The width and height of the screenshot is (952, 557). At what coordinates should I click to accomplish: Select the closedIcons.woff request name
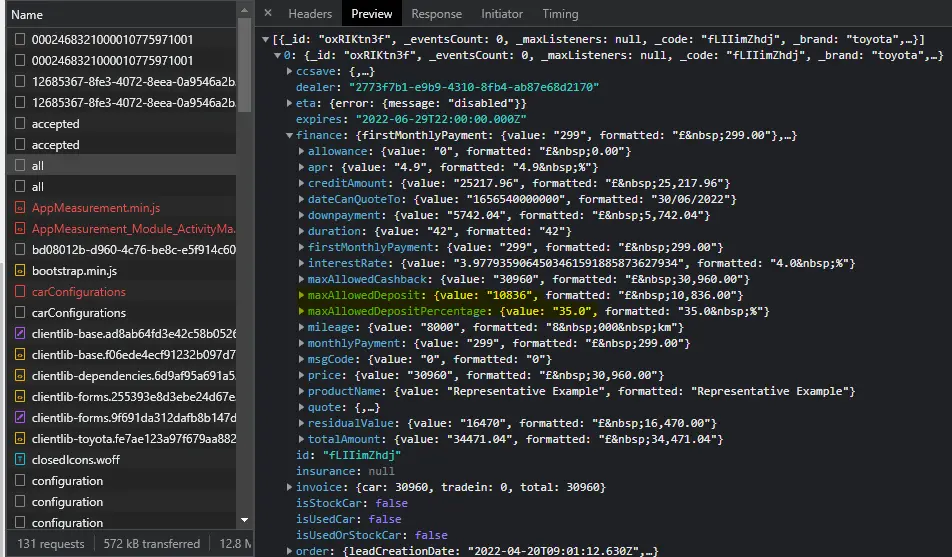[76, 460]
